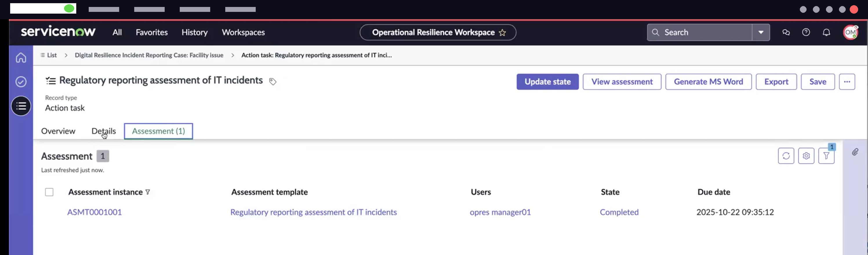868x255 pixels.
Task: Click the Operational Resilience Workspace title pill
Action: (438, 32)
